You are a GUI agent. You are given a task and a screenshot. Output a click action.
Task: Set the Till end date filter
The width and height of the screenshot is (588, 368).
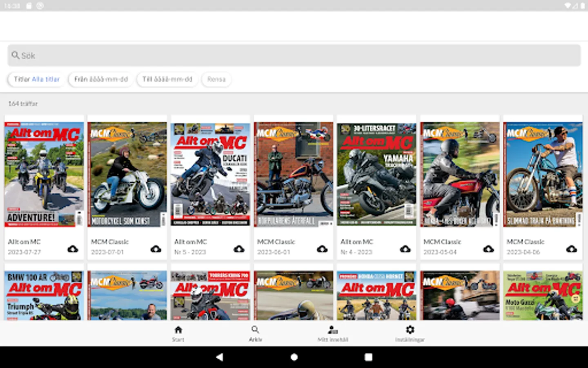(x=167, y=79)
